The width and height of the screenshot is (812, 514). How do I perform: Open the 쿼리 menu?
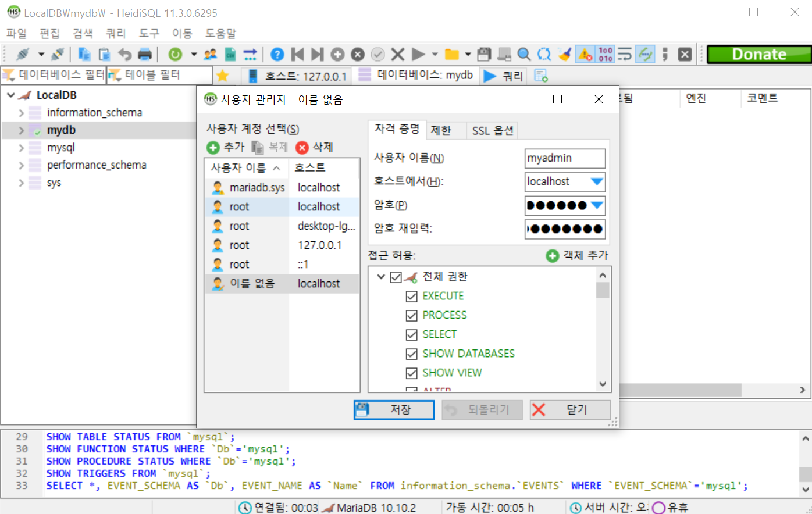coord(116,33)
